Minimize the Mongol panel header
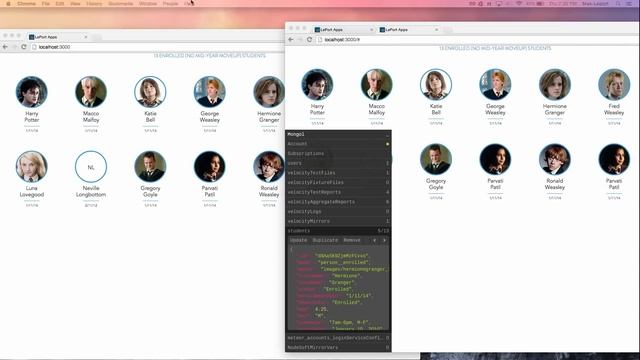Screen dimensions: 640x360 (387, 134)
